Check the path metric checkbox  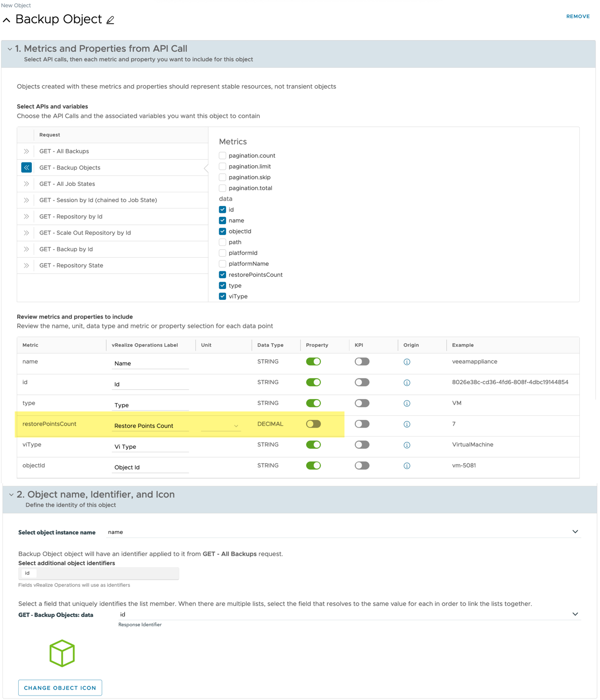223,242
